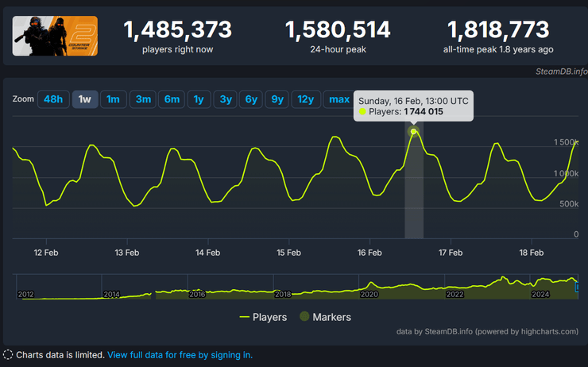Set chart zoom to 3m
588x367 pixels.
[x=143, y=99]
